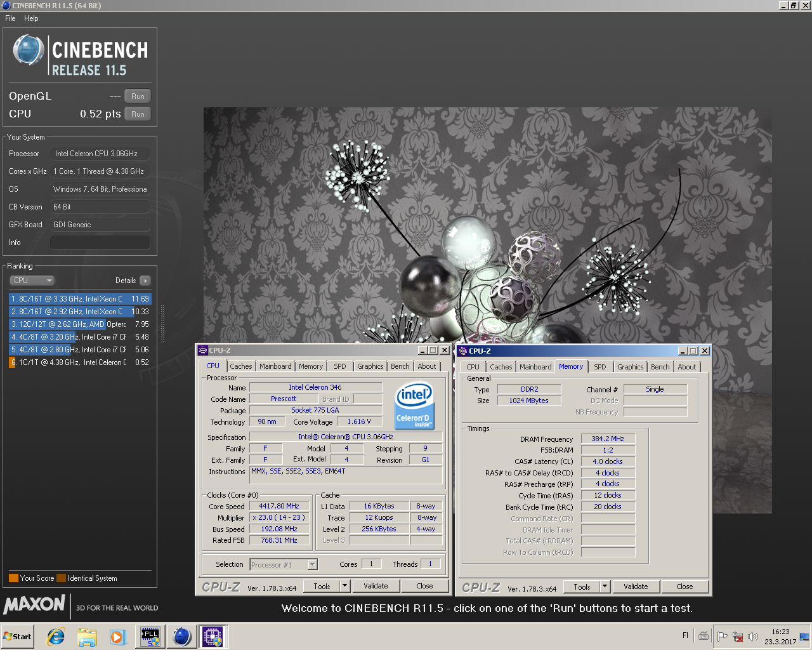Open Windows Explorer folder taskbar icon
Viewport: 812px width, 650px height.
coord(87,637)
